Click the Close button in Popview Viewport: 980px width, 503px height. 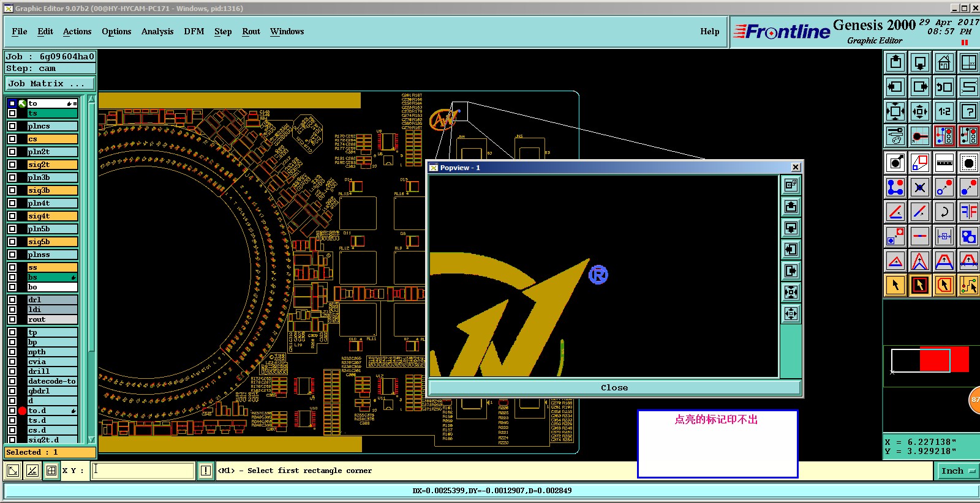pyautogui.click(x=614, y=387)
